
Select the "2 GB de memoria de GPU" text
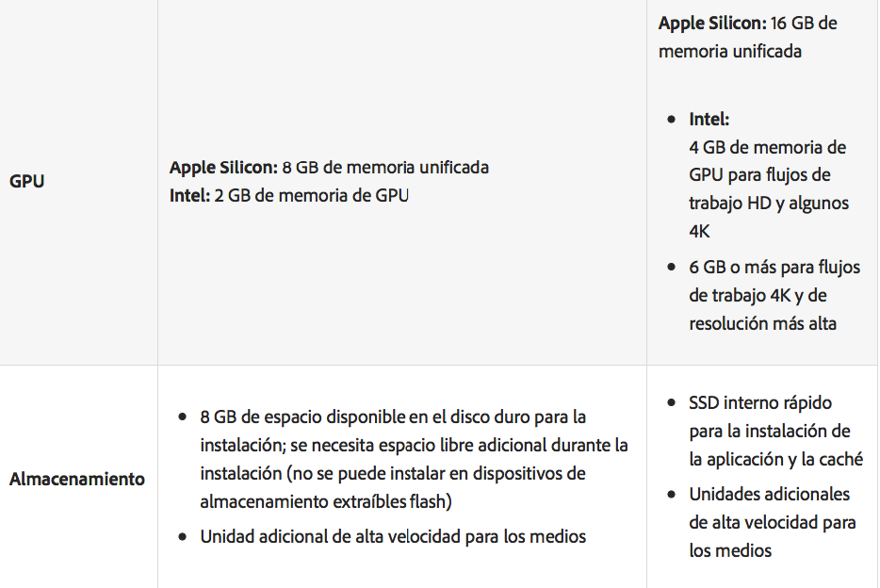tap(313, 196)
